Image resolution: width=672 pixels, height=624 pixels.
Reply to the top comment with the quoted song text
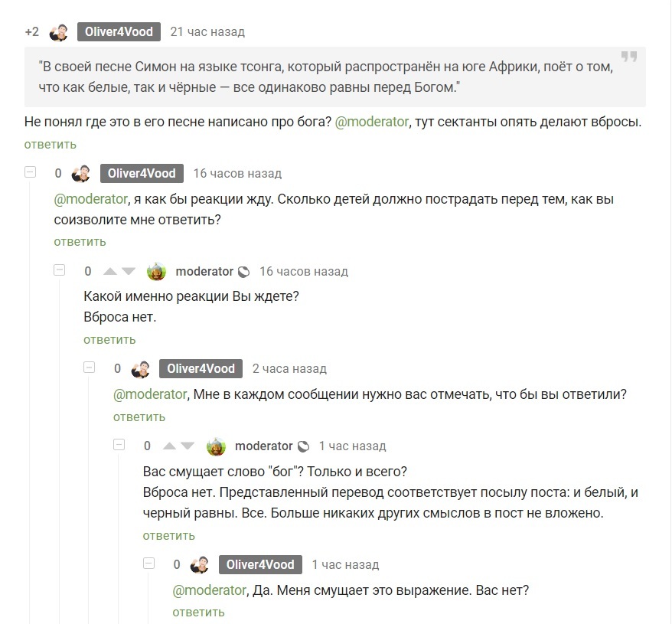(x=51, y=145)
